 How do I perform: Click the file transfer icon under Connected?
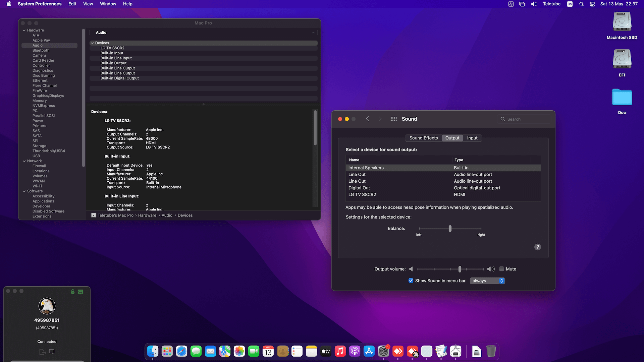click(x=43, y=352)
